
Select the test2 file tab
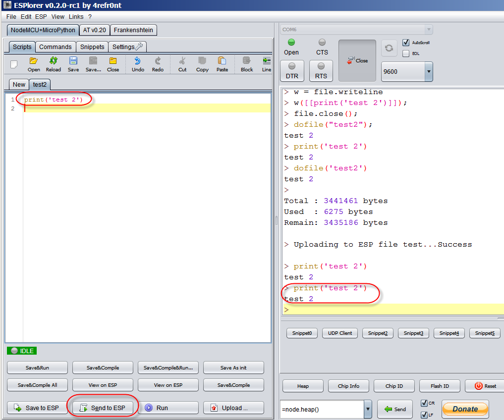[40, 85]
